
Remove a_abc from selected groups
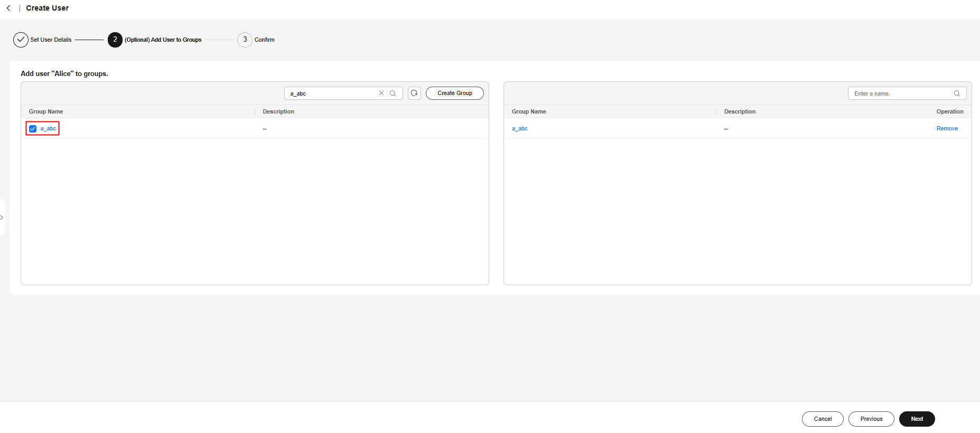coord(947,128)
